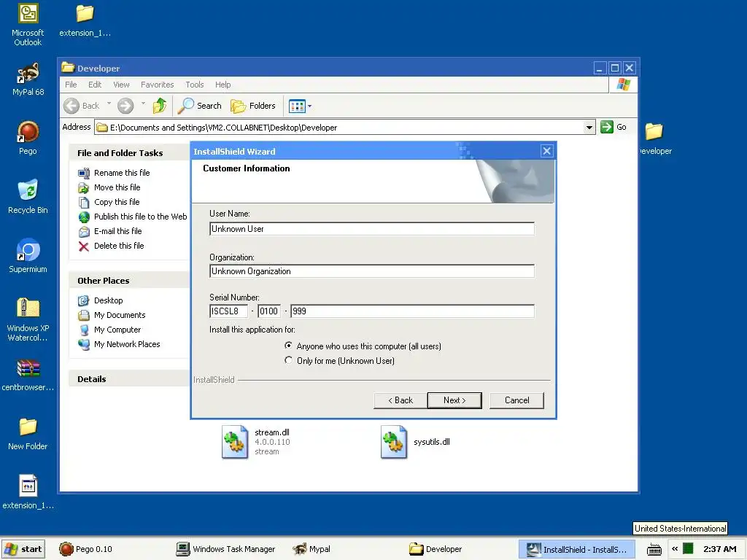747x560 pixels.
Task: Open the Address bar dropdown arrow
Action: 589,127
